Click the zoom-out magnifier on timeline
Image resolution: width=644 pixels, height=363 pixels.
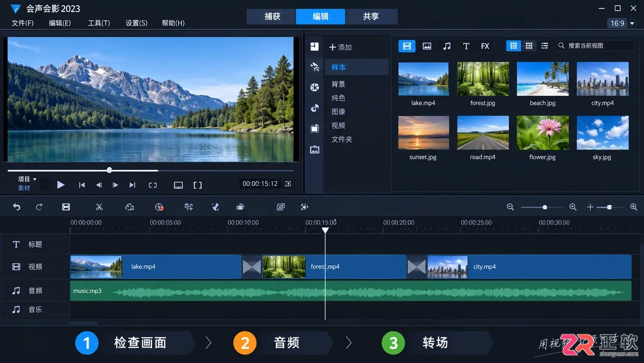pyautogui.click(x=510, y=207)
